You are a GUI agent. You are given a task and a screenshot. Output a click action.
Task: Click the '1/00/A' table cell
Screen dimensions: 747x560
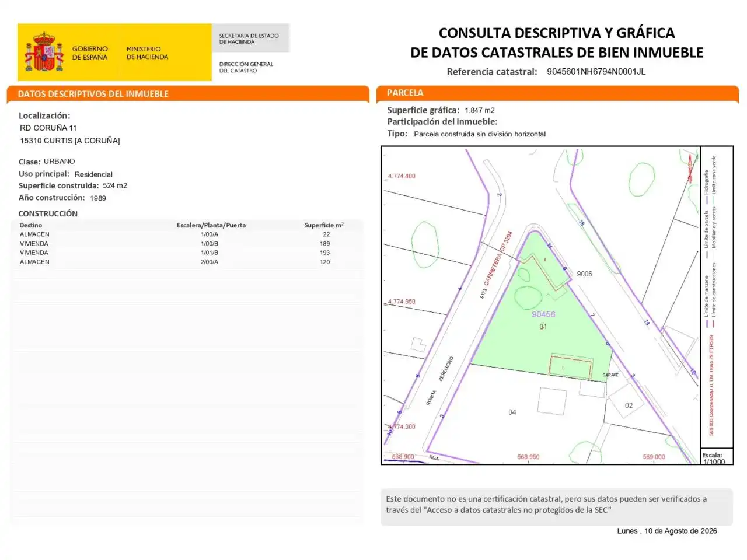[210, 235]
